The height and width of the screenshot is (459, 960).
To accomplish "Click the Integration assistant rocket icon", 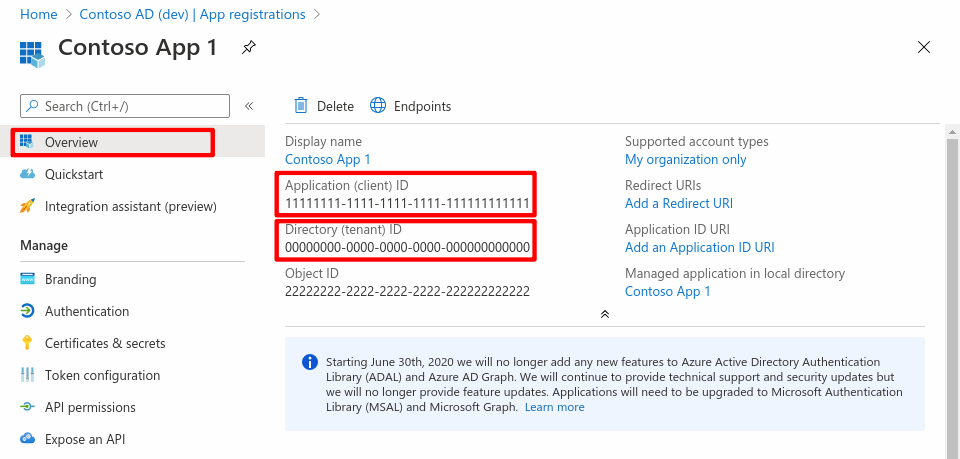I will [28, 206].
